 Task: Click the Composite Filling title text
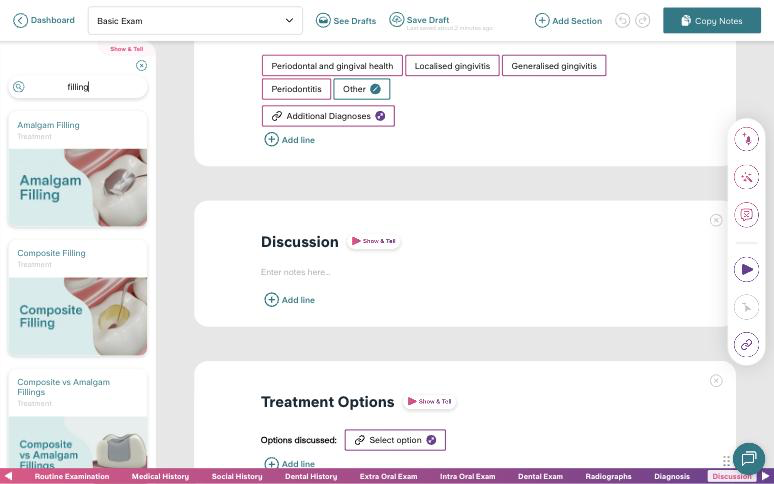51,253
